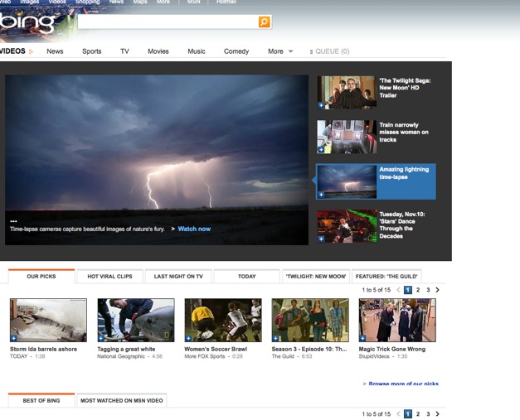Click plus icon on Storm Ida barrels ashore thumbnail
This screenshot has width=520, height=420.
pyautogui.click(x=13, y=338)
